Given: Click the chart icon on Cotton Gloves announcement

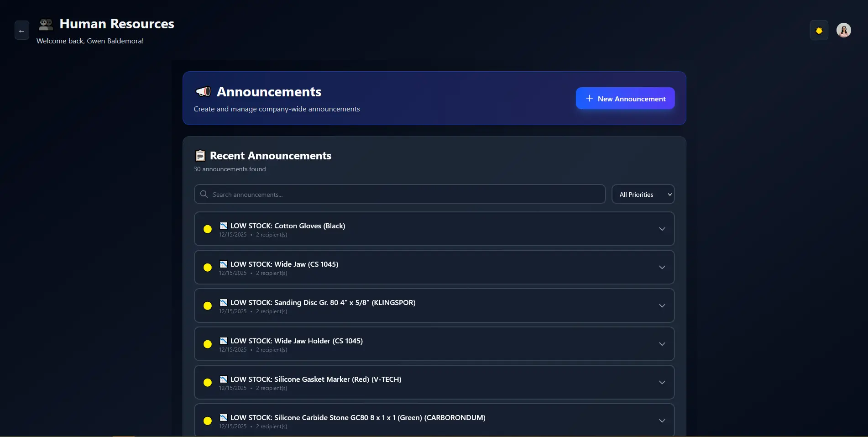Looking at the screenshot, I should click(x=223, y=226).
